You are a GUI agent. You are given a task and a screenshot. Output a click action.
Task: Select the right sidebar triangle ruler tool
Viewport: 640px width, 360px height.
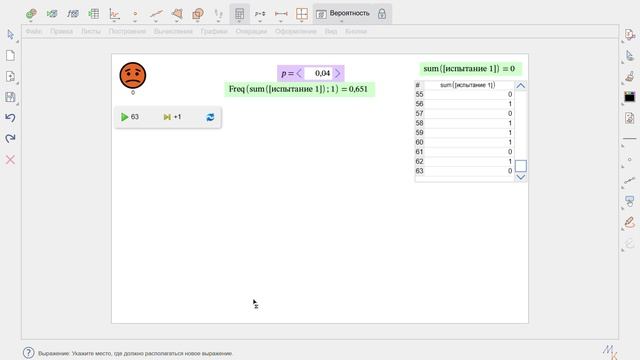630,56
